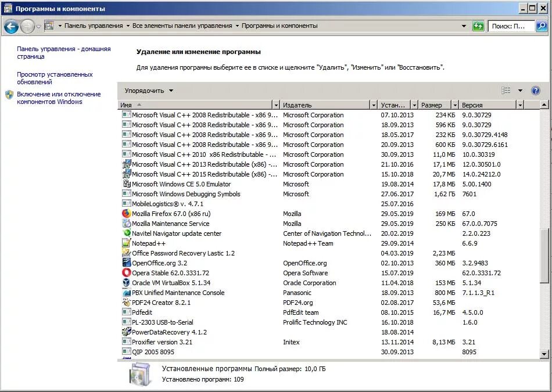Open the Версия column filter dropdown

coord(520,105)
